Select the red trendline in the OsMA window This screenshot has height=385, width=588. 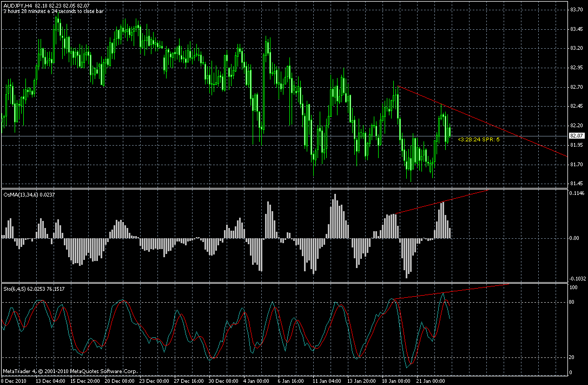pos(442,202)
